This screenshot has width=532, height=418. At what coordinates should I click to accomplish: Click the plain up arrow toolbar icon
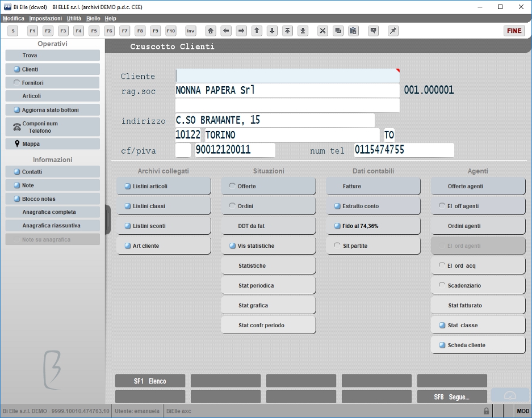coord(257,31)
